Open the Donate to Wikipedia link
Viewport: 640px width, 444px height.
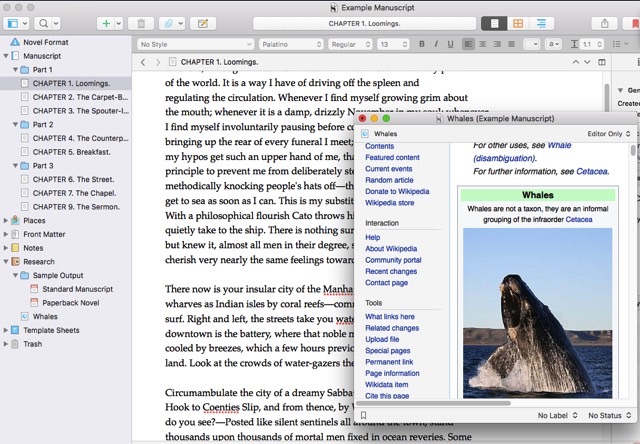click(397, 191)
